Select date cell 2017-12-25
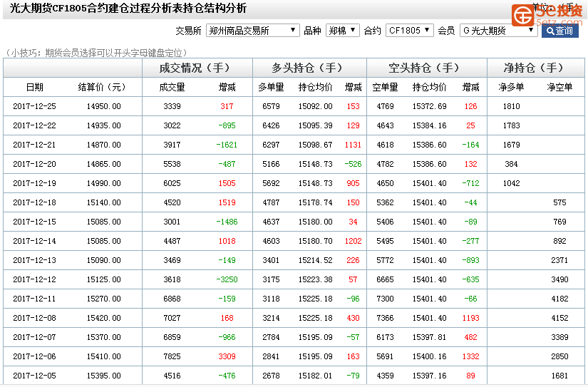 pos(34,106)
